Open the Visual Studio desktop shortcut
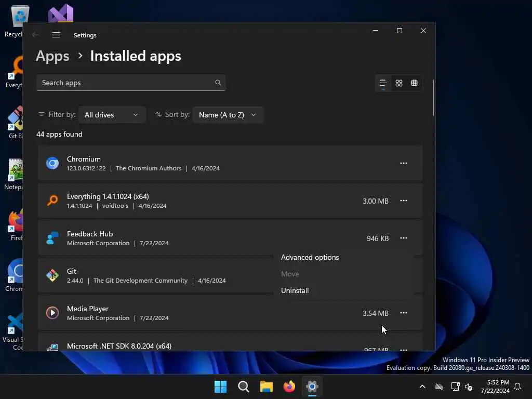Image resolution: width=532 pixels, height=399 pixels. pos(60,14)
